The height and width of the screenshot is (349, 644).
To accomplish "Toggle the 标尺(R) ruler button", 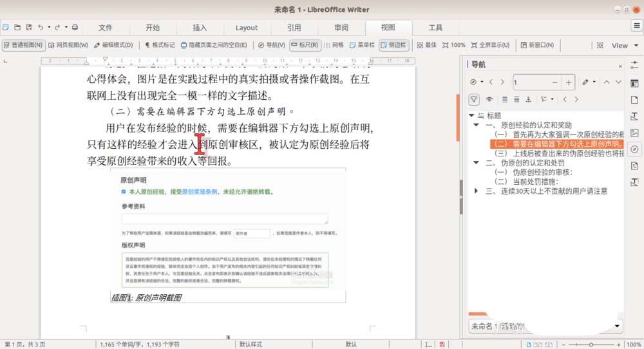I will click(305, 45).
